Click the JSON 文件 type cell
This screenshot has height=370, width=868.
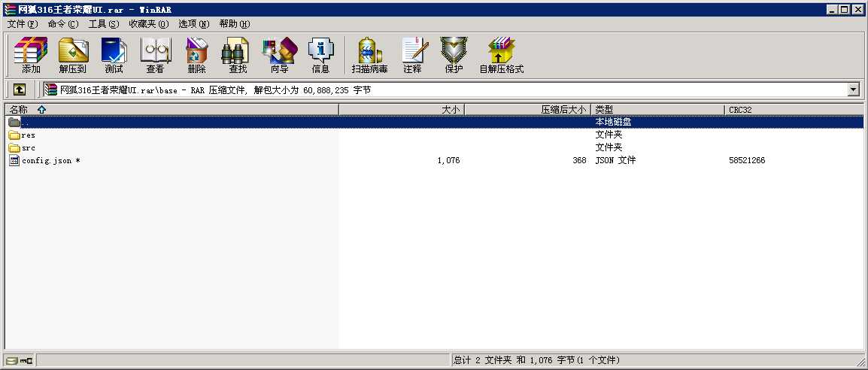(615, 160)
